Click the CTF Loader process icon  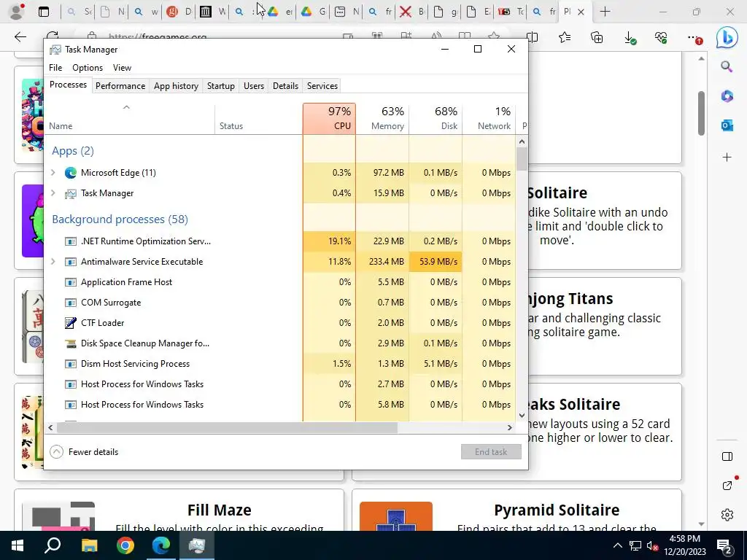(71, 323)
